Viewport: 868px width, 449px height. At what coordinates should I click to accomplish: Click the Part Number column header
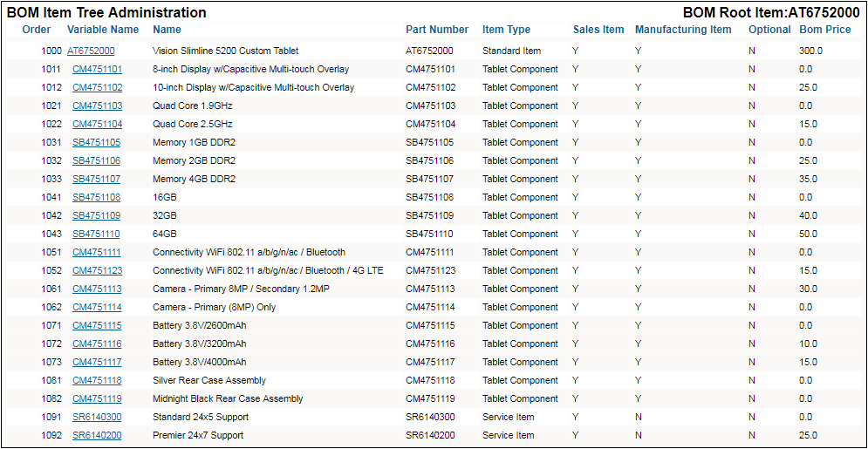[437, 30]
